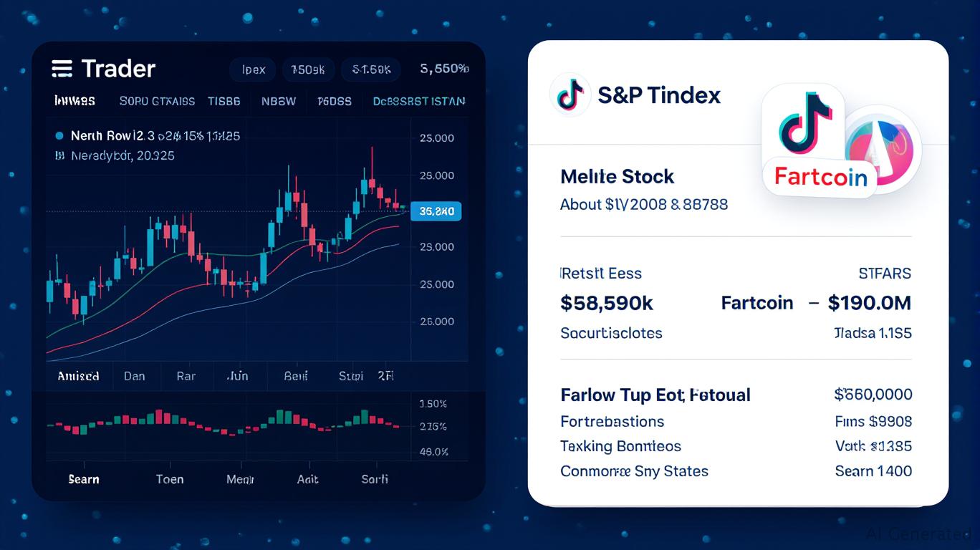
Task: Click the Fartcoin logo badge
Action: pos(821,176)
